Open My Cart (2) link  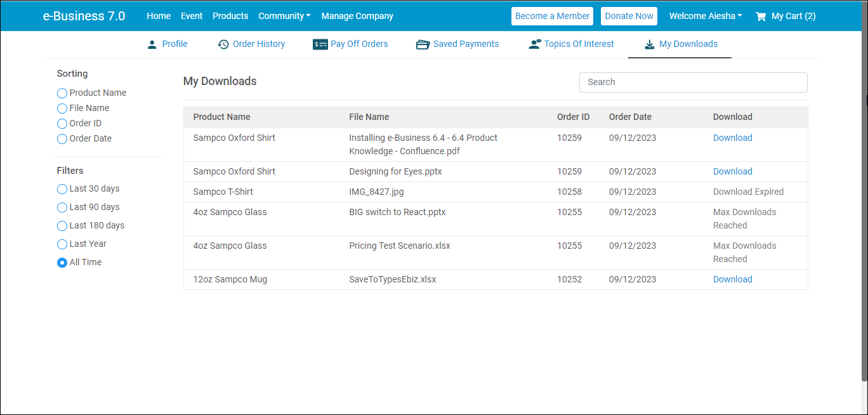[786, 16]
